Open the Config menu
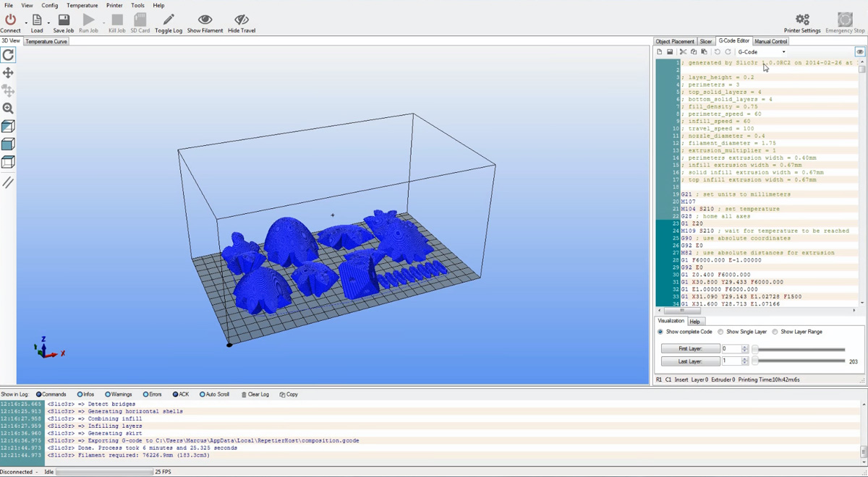Image resolution: width=868 pixels, height=477 pixels. click(x=49, y=5)
